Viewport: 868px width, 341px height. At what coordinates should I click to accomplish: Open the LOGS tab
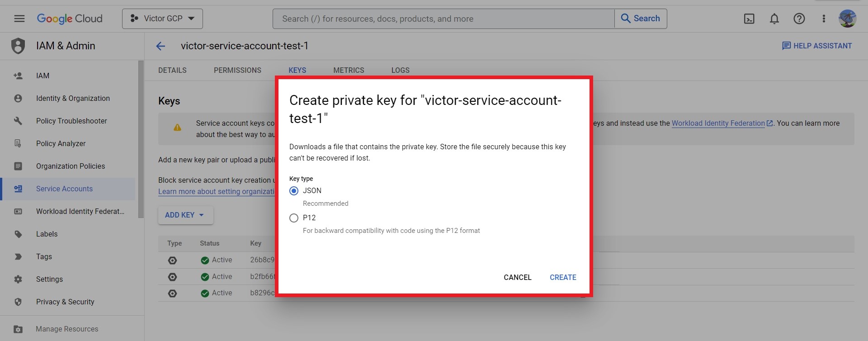400,70
